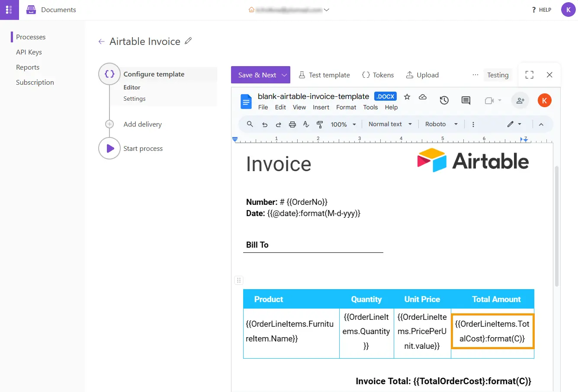Click the Google Docs home icon

click(246, 102)
